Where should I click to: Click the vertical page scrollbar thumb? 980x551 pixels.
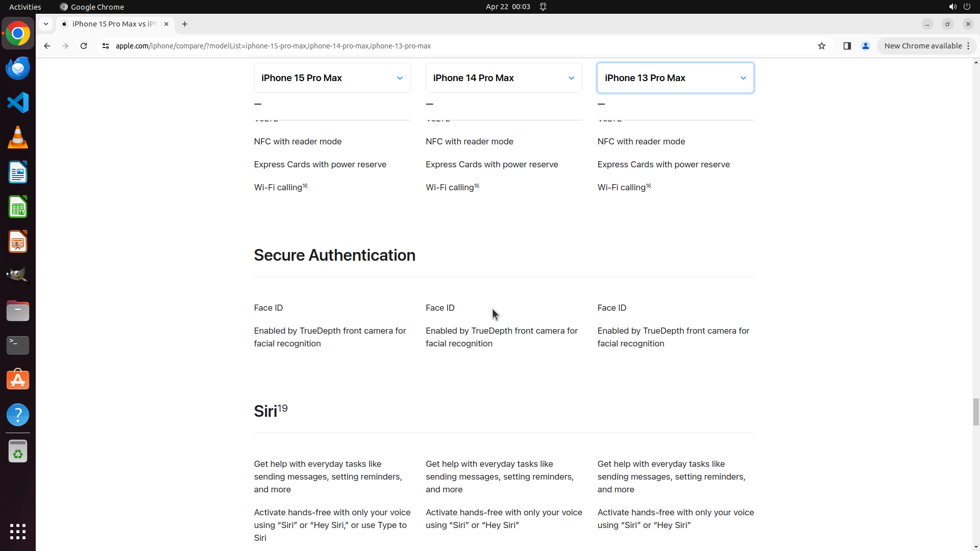pyautogui.click(x=976, y=411)
